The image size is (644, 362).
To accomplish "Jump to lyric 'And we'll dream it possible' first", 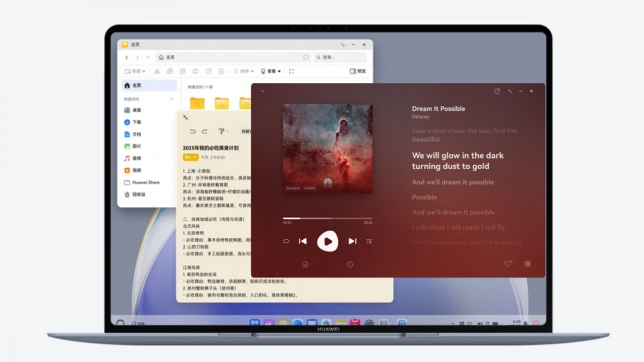I will point(453,182).
